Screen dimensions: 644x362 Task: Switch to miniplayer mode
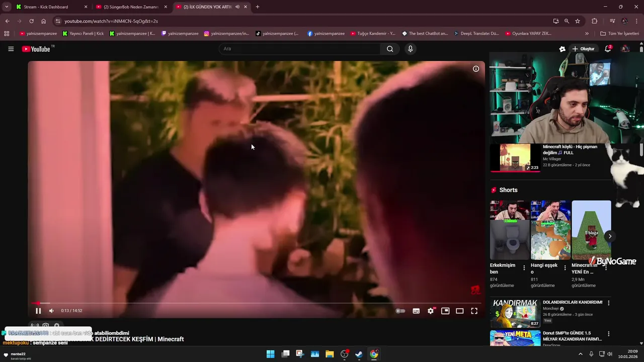click(445, 311)
